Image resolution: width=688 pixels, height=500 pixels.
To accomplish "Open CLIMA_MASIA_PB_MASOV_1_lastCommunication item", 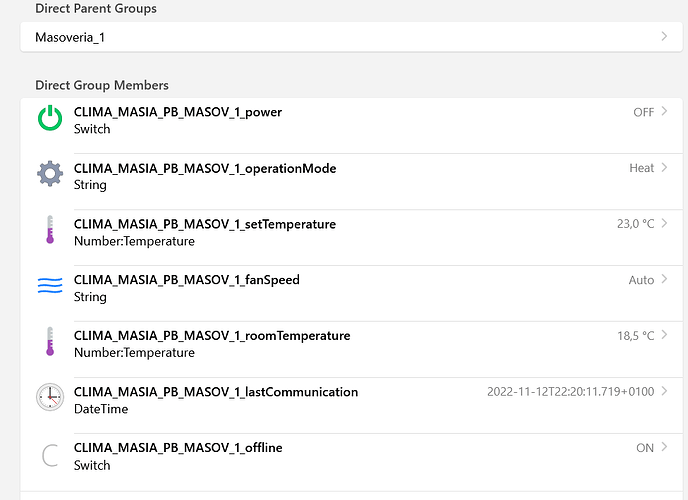I will 216,392.
